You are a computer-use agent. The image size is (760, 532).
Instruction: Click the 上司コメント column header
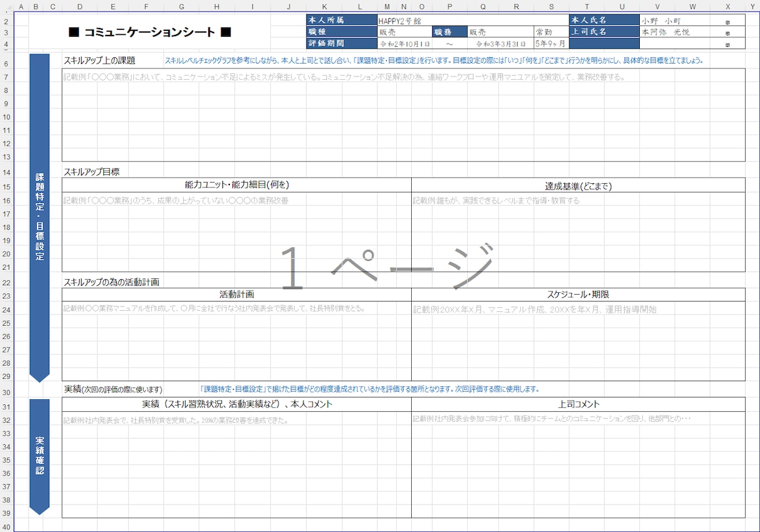578,404
